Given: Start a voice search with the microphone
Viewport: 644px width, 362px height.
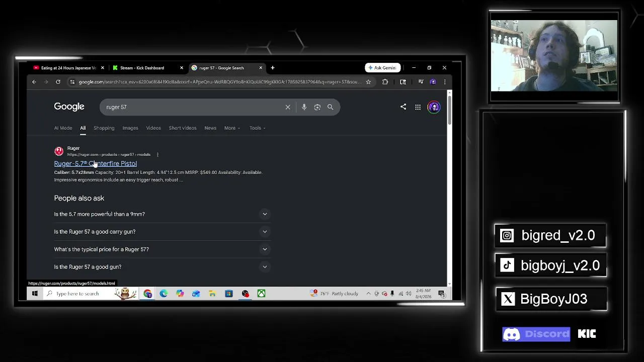Looking at the screenshot, I should (x=304, y=107).
